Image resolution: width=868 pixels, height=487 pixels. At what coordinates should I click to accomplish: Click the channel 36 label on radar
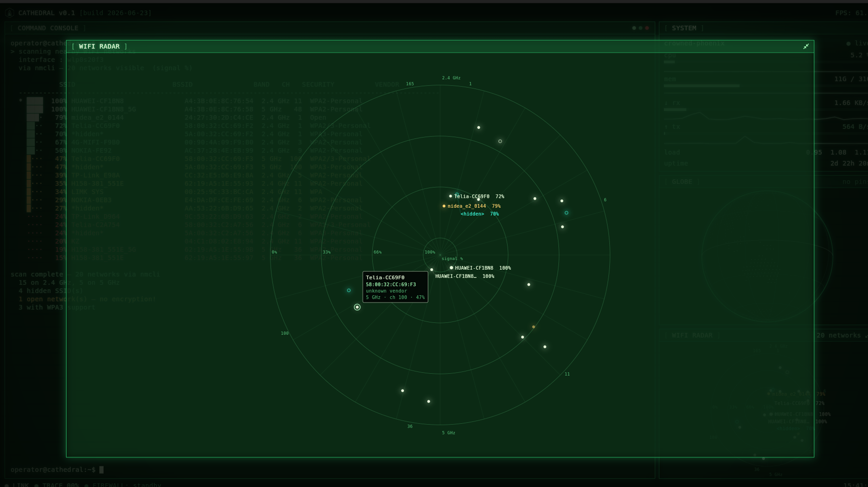[410, 427]
